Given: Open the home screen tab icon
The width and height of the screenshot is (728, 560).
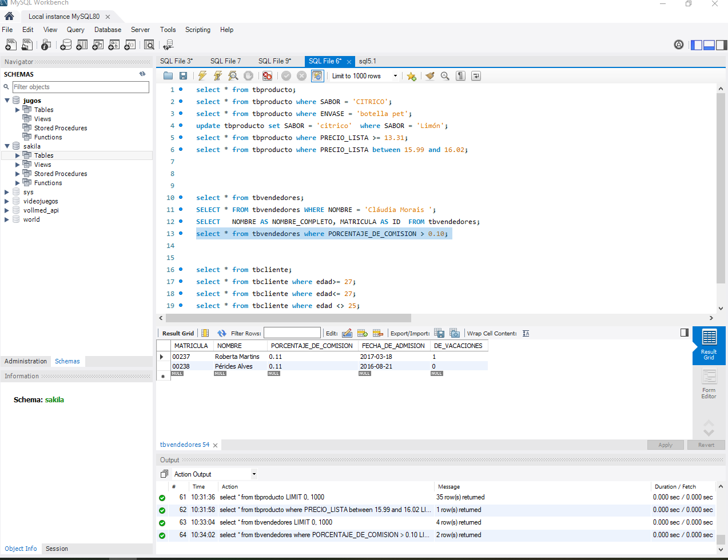Looking at the screenshot, I should click(9, 16).
